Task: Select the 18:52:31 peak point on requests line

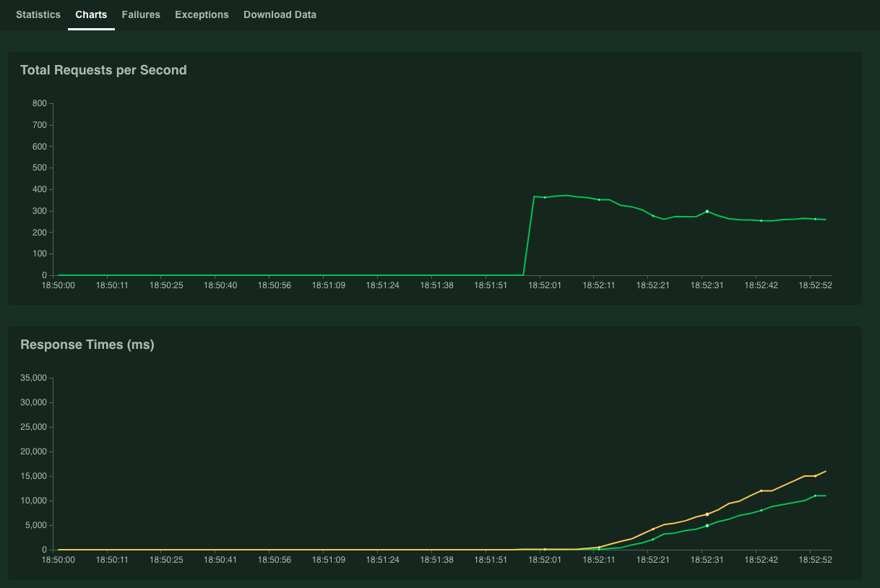Action: [x=707, y=211]
